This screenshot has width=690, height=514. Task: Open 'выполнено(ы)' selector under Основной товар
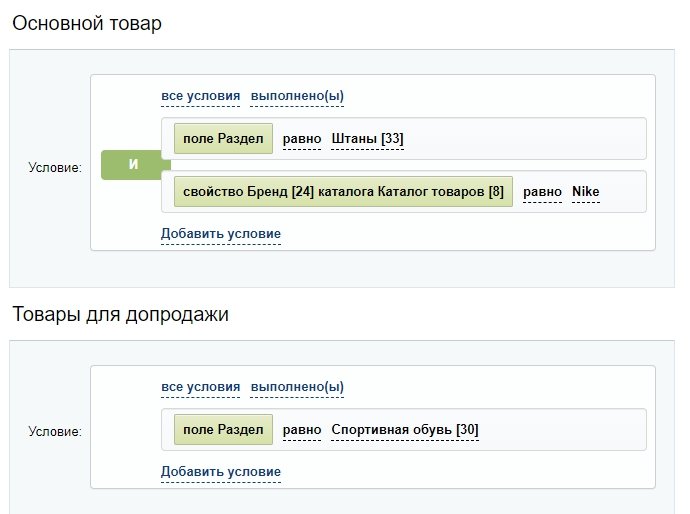tap(297, 96)
